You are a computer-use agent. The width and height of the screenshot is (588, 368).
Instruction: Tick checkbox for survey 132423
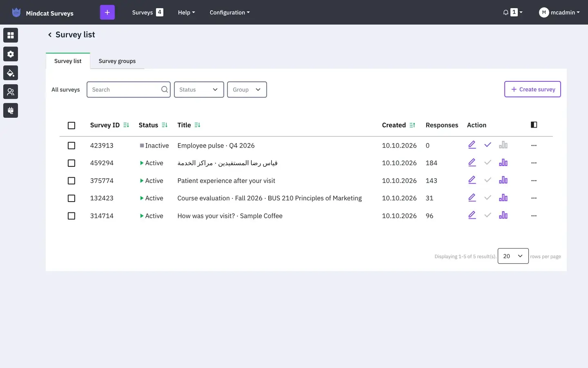click(x=71, y=198)
